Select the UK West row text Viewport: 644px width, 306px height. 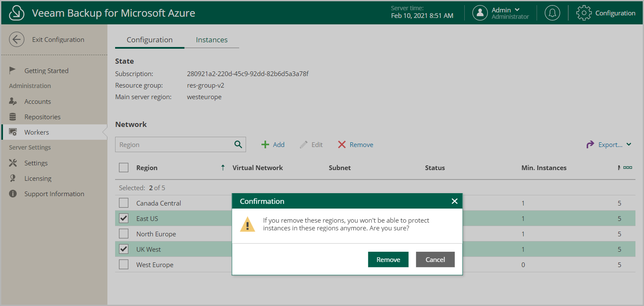[x=148, y=249]
